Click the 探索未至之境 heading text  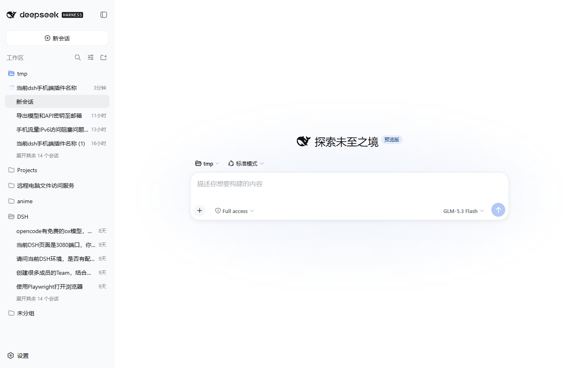pos(346,142)
